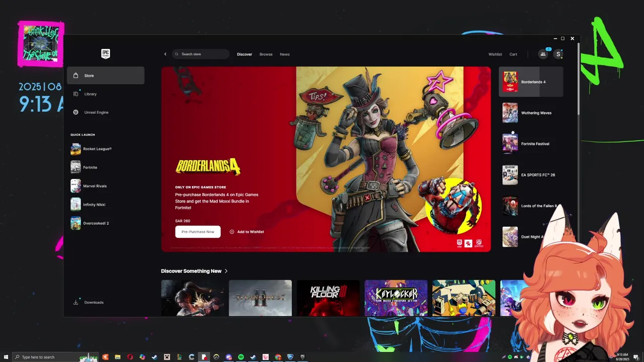The image size is (644, 362).
Task: Click the plus icon beside Add to Wishlist
Action: (232, 232)
